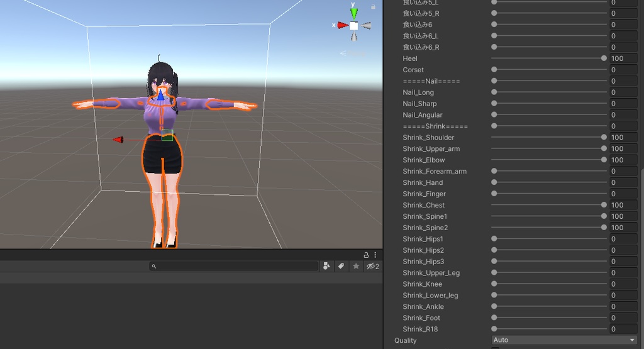Click the Quality label
Viewport: 644px width, 349px height.
point(406,340)
